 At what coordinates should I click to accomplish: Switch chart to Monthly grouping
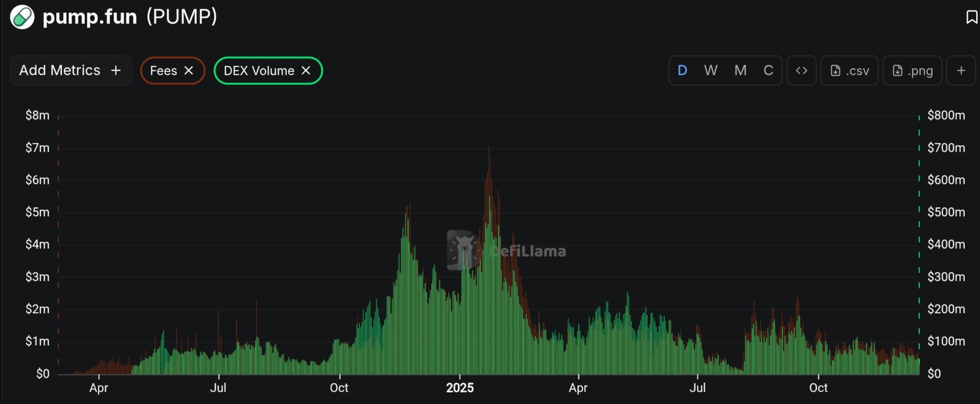(x=740, y=70)
